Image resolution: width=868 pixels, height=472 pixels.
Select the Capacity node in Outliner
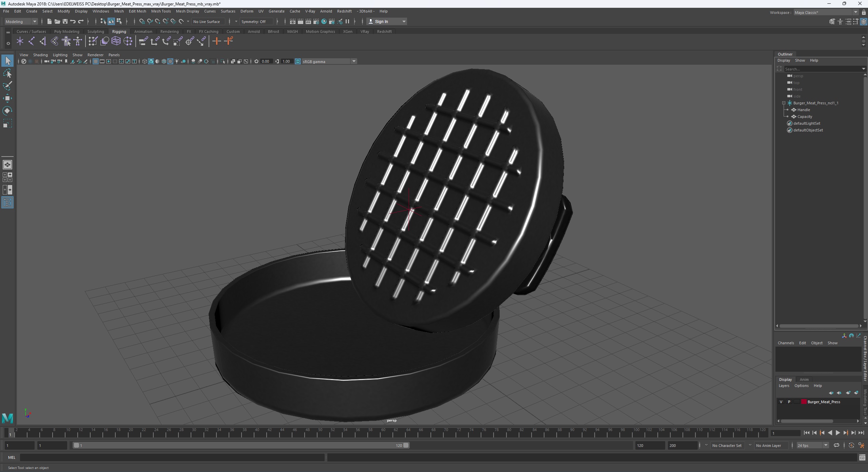coord(805,117)
